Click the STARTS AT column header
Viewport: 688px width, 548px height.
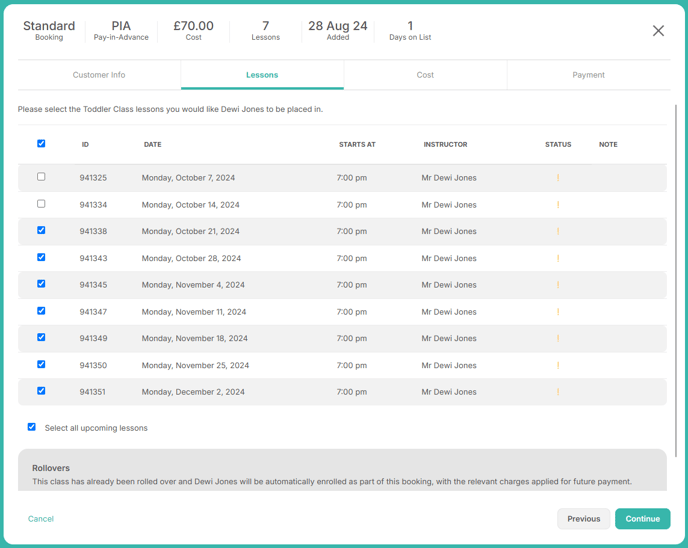coord(357,144)
